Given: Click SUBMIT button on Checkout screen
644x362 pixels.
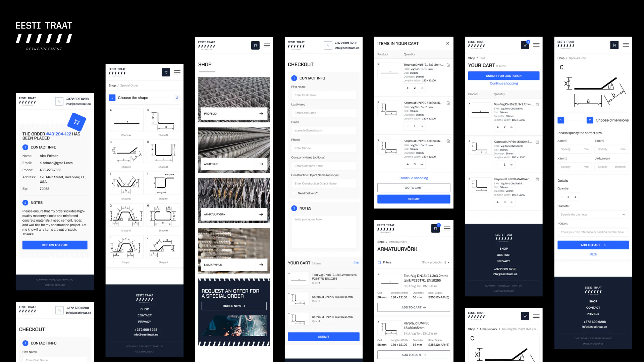Looking at the screenshot, I should point(324,337).
